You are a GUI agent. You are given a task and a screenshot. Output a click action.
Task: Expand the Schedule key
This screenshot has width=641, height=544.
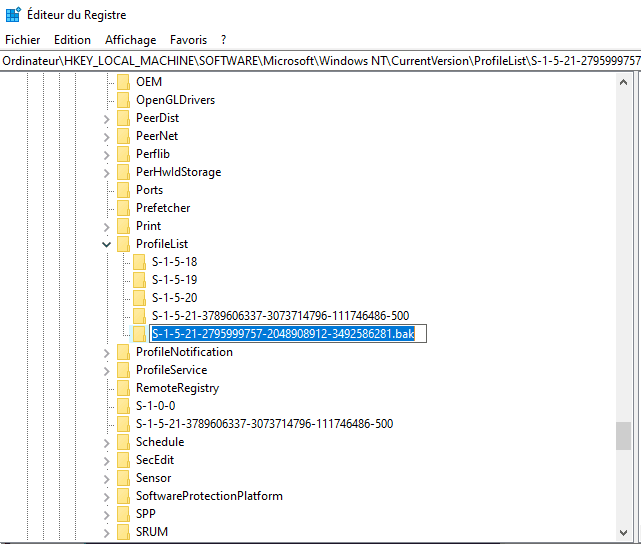pos(107,443)
